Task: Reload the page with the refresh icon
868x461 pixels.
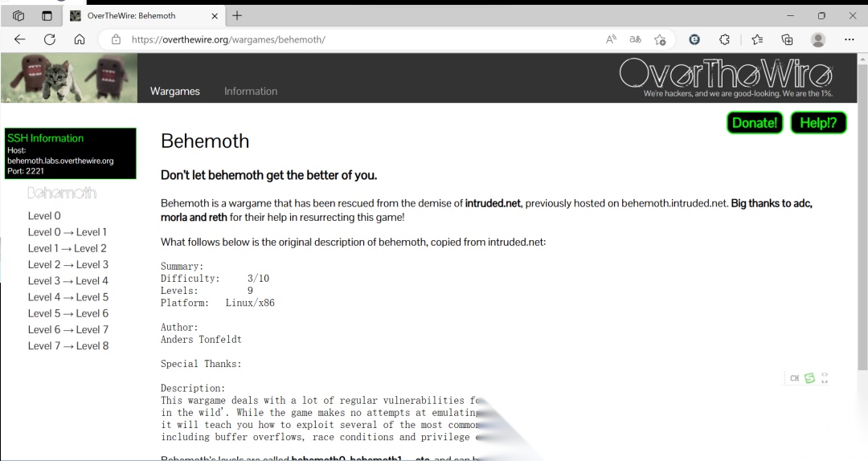Action: click(50, 39)
